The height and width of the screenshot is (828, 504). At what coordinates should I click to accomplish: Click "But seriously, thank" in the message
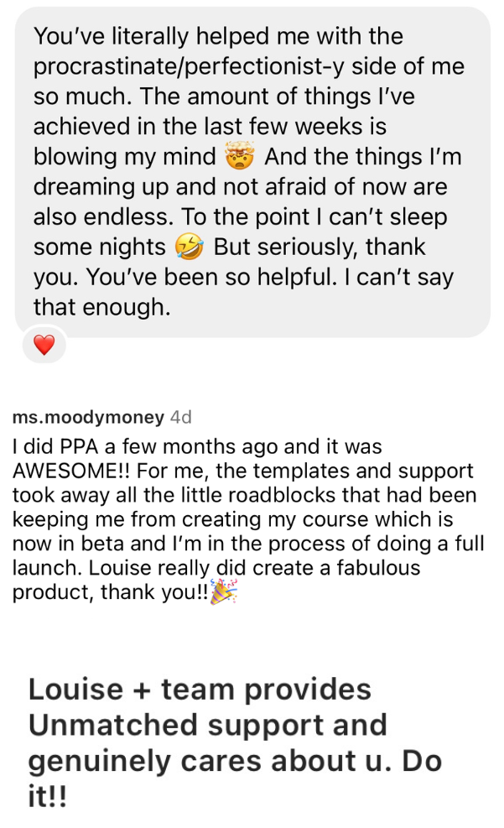point(319,247)
